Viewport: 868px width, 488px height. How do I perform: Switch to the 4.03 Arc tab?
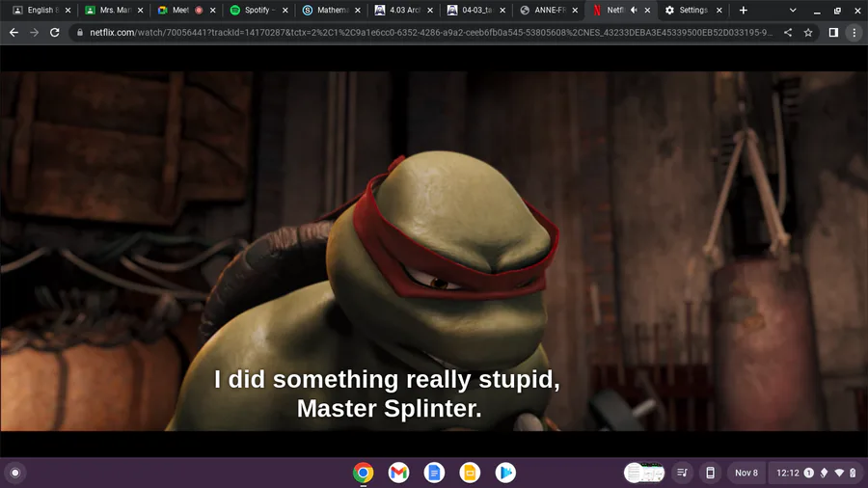[405, 10]
